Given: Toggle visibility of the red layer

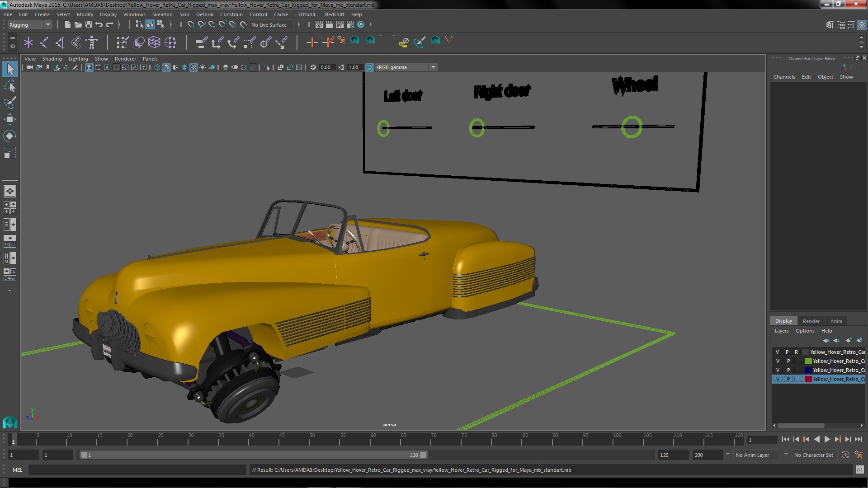Looking at the screenshot, I should coord(778,379).
